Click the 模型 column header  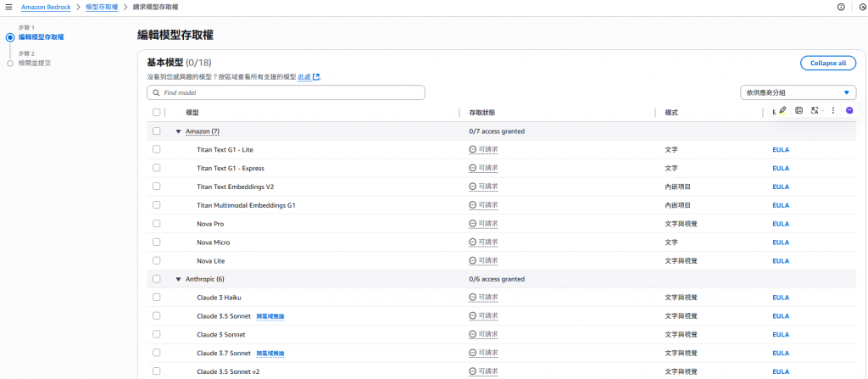pos(192,113)
